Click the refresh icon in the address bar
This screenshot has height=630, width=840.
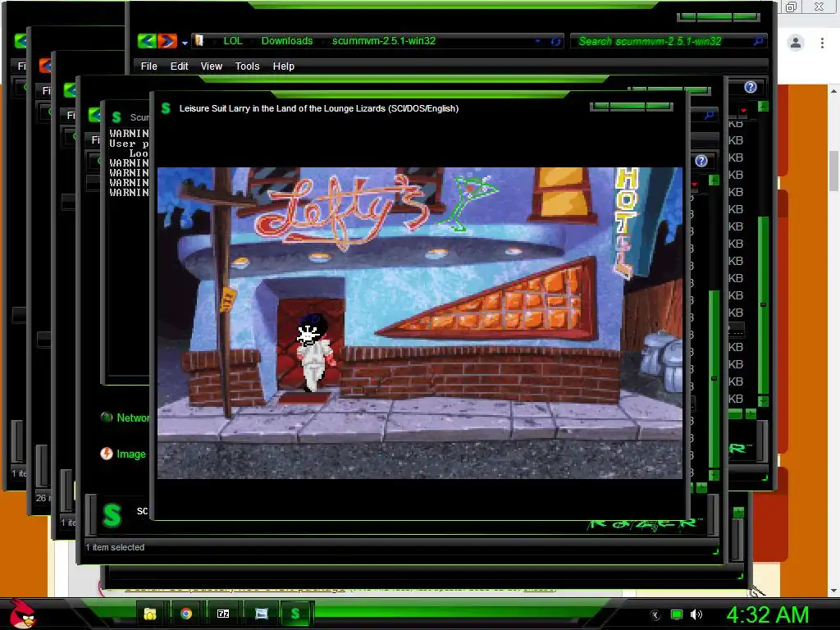tap(555, 41)
